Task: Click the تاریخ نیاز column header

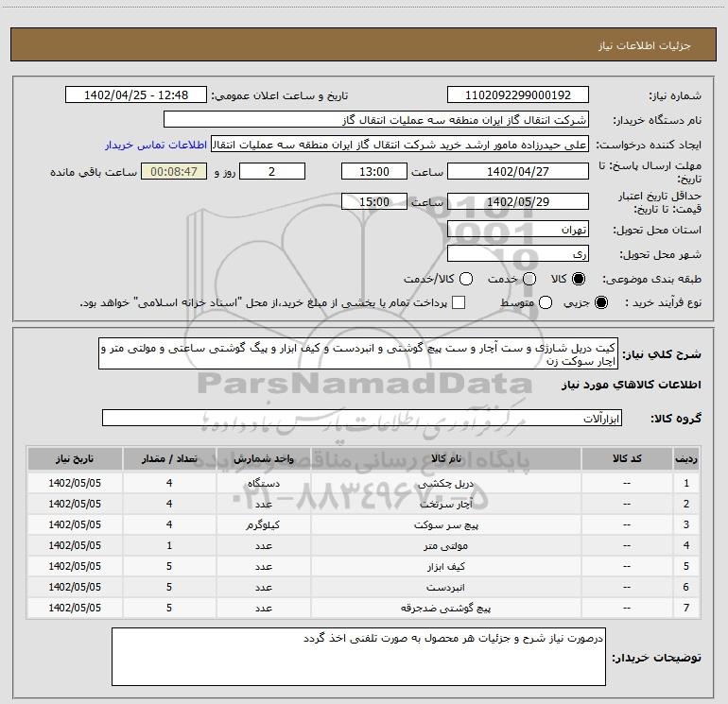Action: (x=75, y=459)
